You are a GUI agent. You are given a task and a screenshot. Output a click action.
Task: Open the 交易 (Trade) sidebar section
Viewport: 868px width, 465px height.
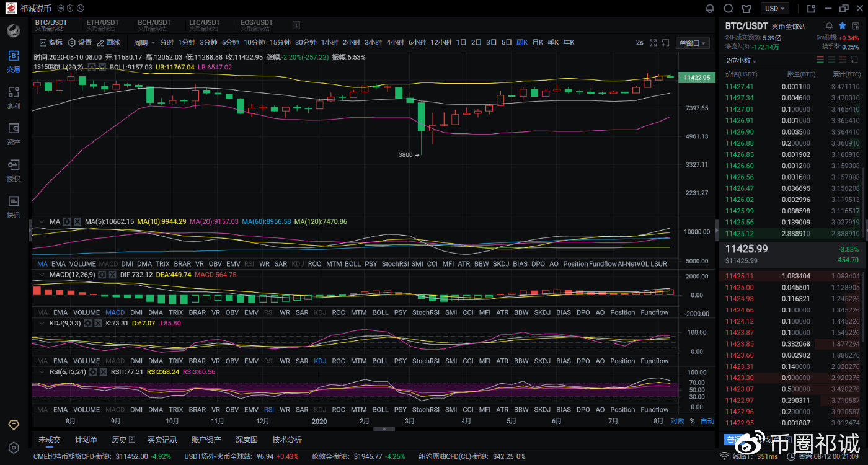pyautogui.click(x=13, y=61)
